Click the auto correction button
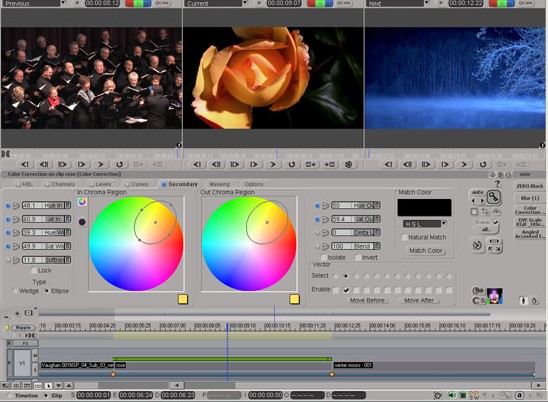This screenshot has height=402, width=548. [477, 192]
